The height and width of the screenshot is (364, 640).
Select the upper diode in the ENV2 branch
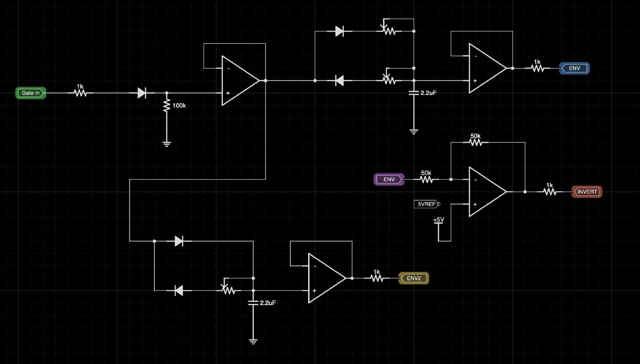pos(179,241)
